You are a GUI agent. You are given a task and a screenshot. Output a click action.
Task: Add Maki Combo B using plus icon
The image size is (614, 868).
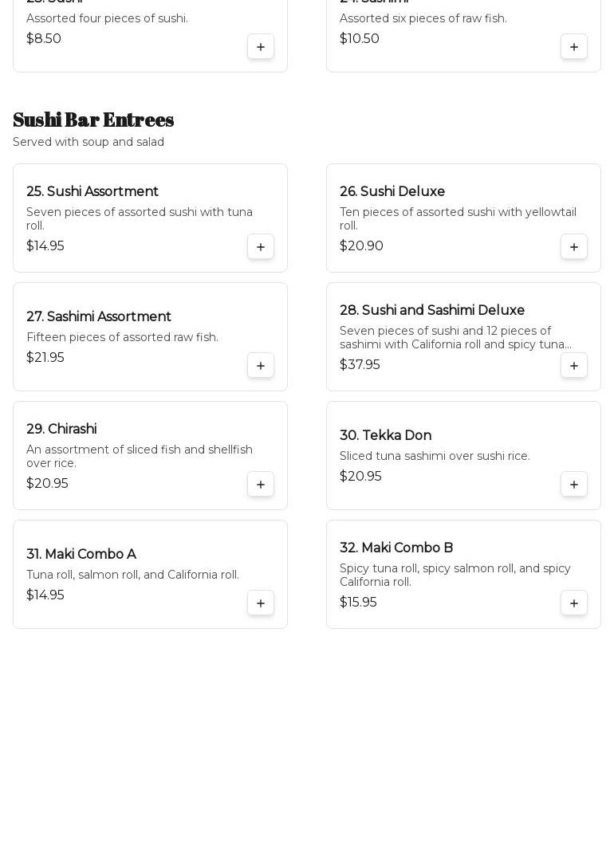[x=574, y=603]
